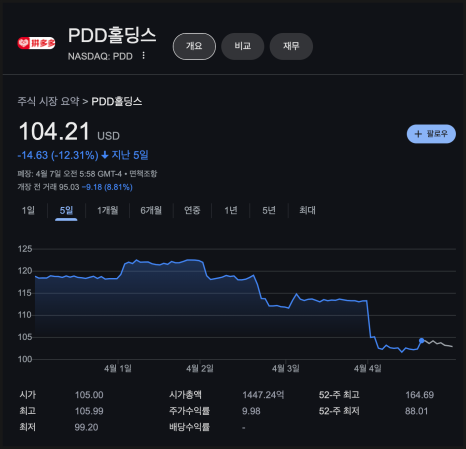
Task: Open the 주식 시장 요약 breadcrumb link
Action: pyautogui.click(x=48, y=101)
